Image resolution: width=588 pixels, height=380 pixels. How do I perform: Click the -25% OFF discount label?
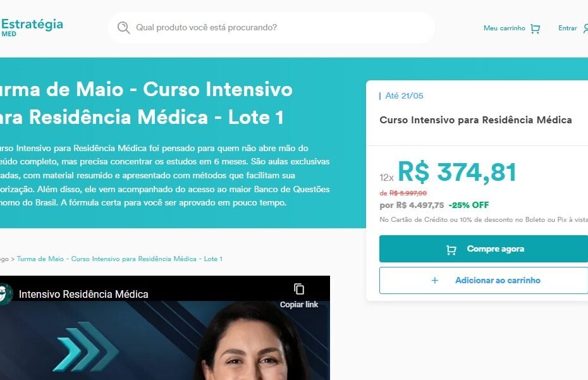(469, 205)
